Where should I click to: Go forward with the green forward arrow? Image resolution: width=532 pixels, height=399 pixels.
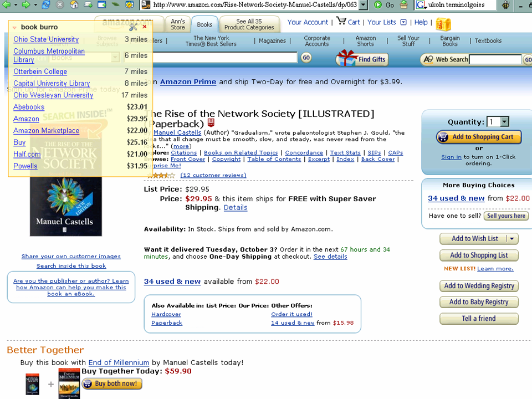[x=26, y=4]
